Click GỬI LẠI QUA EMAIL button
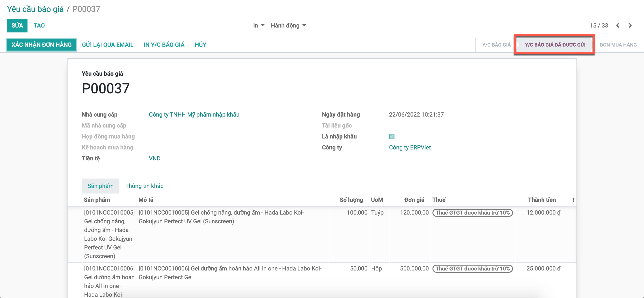644x298 pixels. 108,45
